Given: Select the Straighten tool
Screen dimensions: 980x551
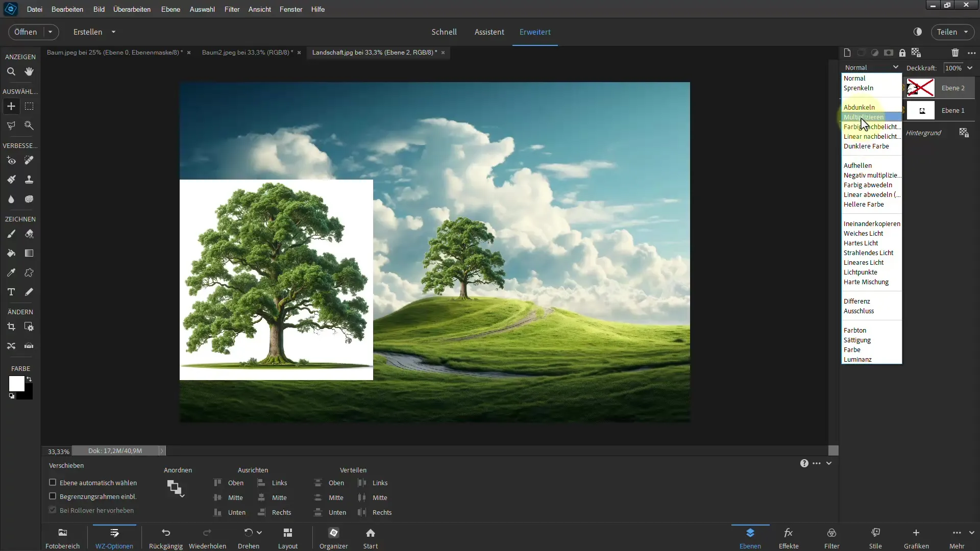Looking at the screenshot, I should 29,346.
